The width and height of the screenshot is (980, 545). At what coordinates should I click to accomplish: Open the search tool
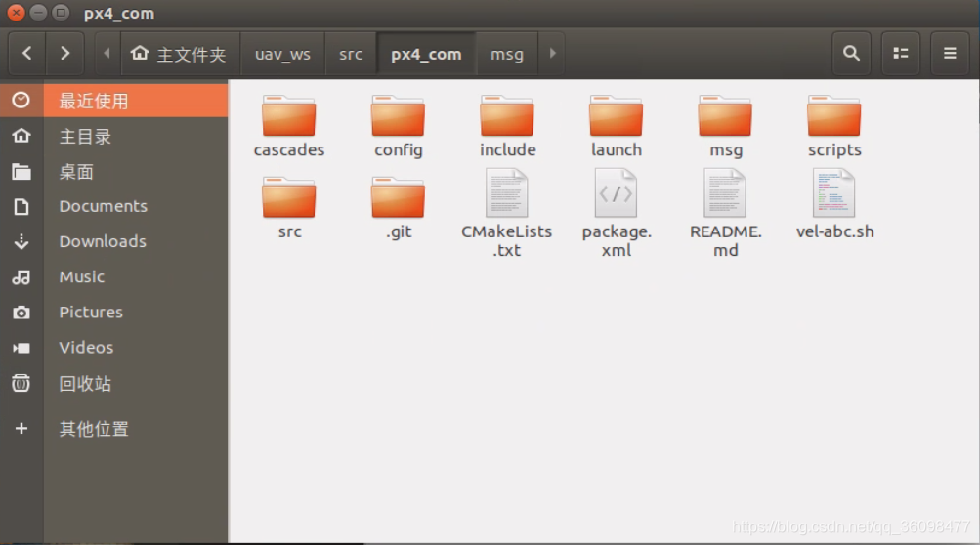(x=851, y=54)
